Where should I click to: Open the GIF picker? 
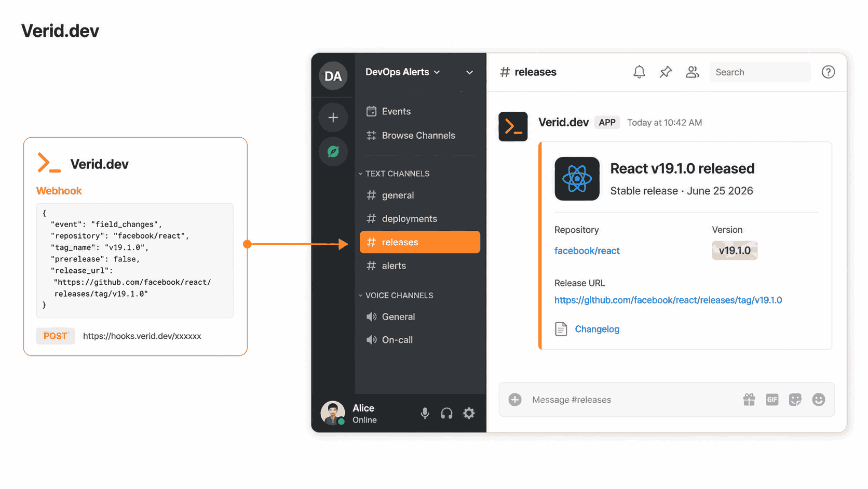click(772, 400)
